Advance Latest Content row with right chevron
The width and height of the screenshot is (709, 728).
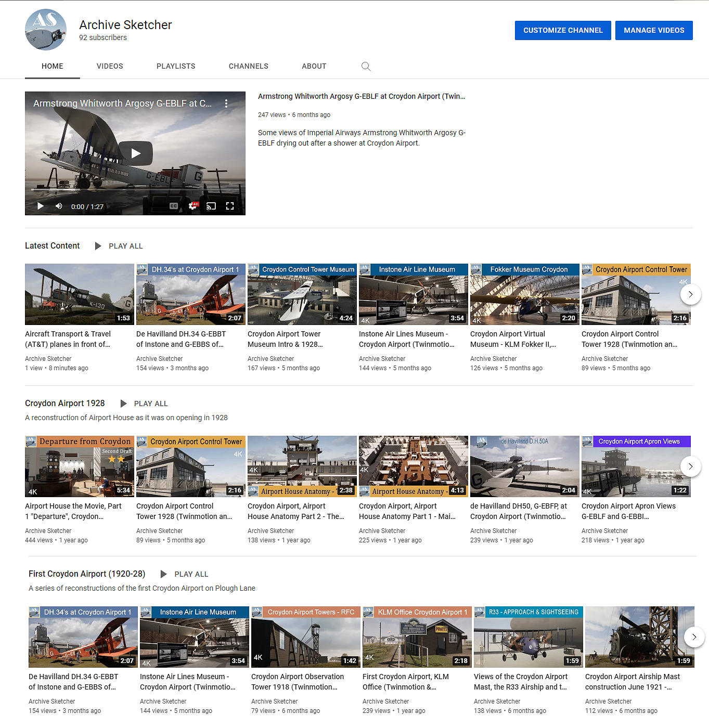pos(691,294)
